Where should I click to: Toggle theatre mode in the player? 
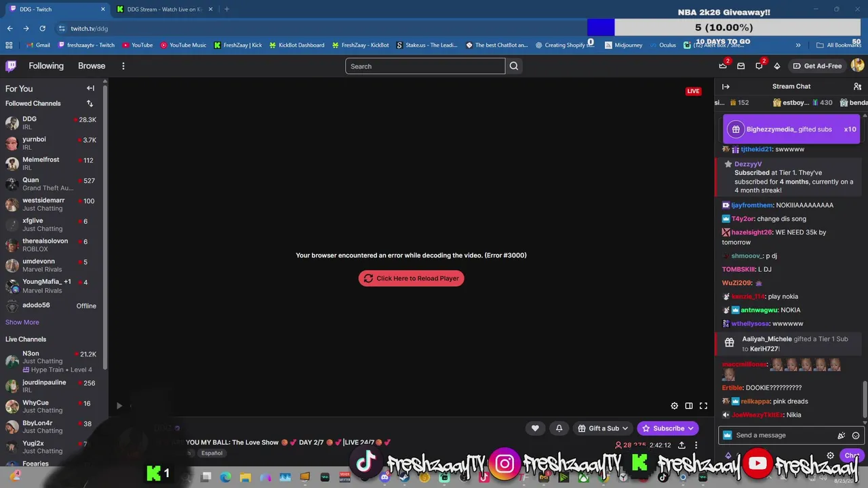pos(689,406)
